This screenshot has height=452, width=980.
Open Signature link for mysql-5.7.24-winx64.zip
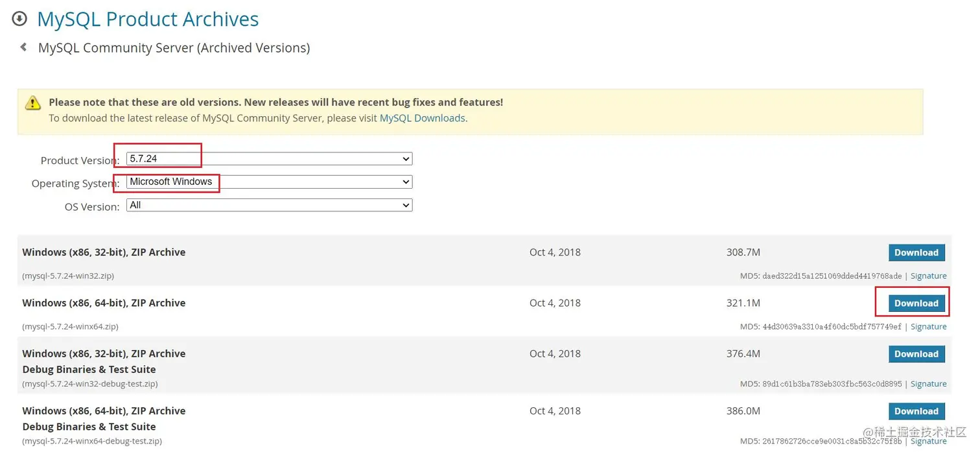point(928,326)
